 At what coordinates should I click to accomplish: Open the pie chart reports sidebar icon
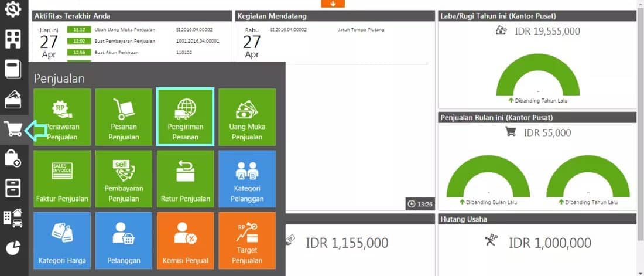13,248
